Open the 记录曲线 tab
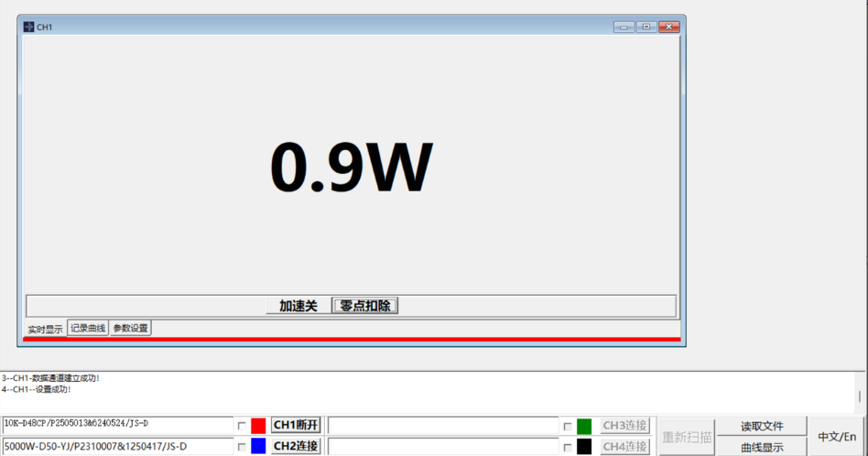 tap(88, 328)
